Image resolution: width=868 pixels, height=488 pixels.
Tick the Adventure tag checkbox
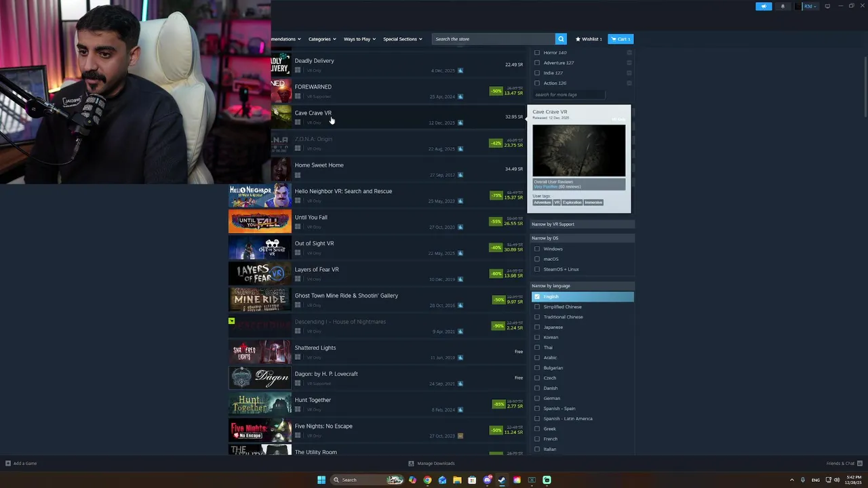click(537, 62)
